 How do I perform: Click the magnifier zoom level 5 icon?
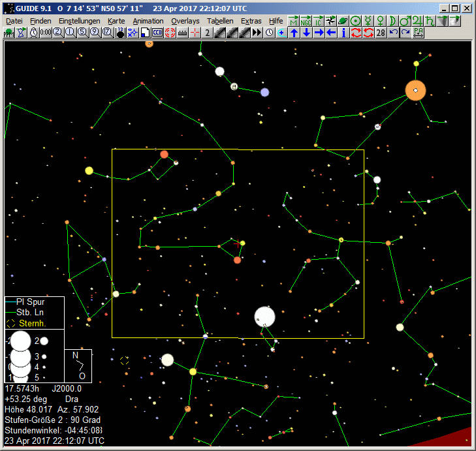click(x=82, y=33)
